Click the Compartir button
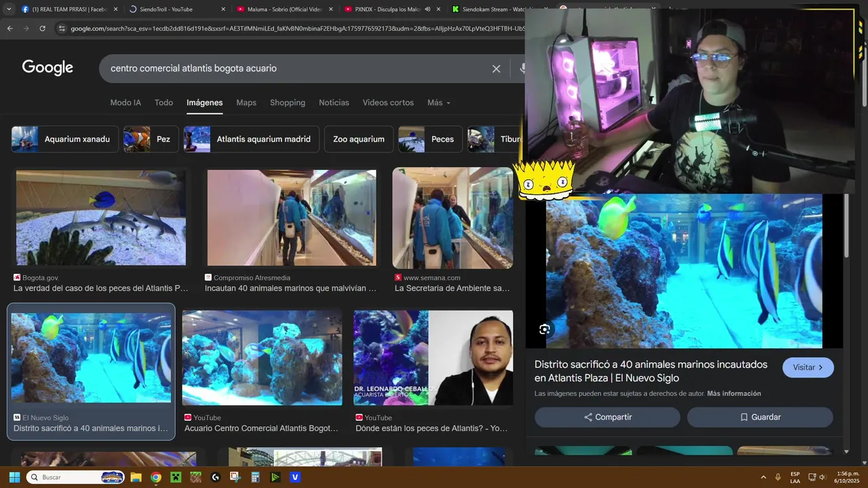Screen dimensions: 868x488 click(x=608, y=417)
